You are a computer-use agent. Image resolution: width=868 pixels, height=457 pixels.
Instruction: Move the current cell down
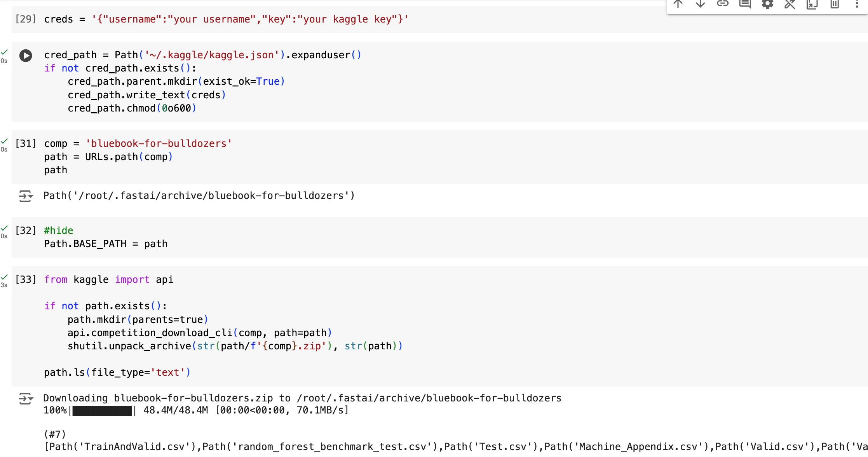coord(700,5)
